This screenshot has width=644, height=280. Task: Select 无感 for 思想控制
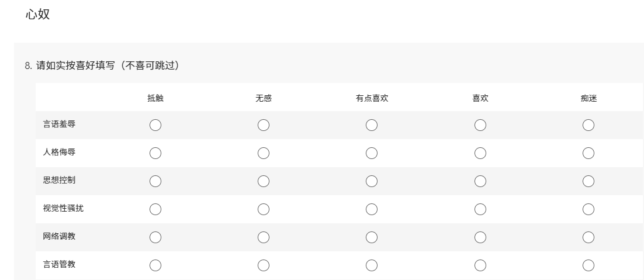[x=264, y=181]
